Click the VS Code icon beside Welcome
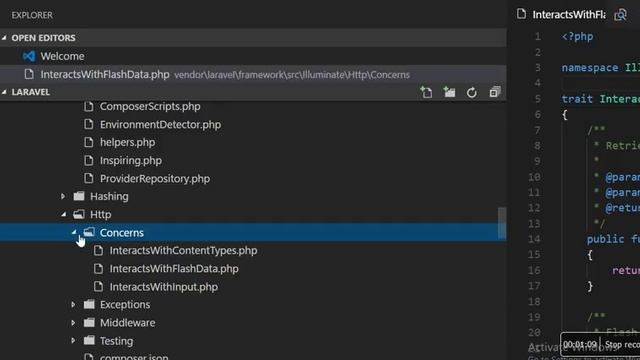This screenshot has width=640, height=360. click(x=29, y=56)
